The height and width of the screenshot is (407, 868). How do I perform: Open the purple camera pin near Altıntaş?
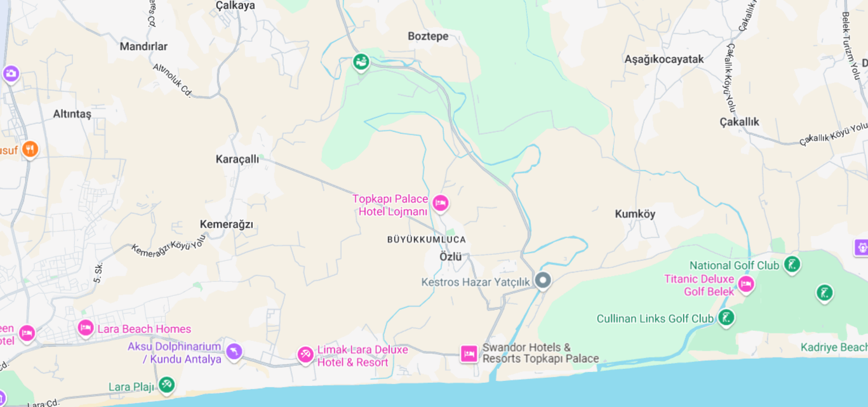tap(11, 74)
